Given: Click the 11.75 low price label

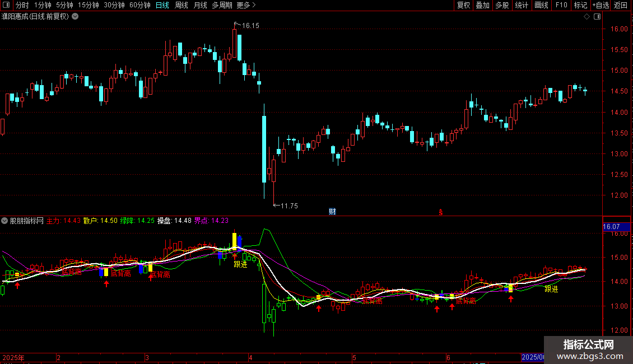Looking at the screenshot, I should coord(289,206).
